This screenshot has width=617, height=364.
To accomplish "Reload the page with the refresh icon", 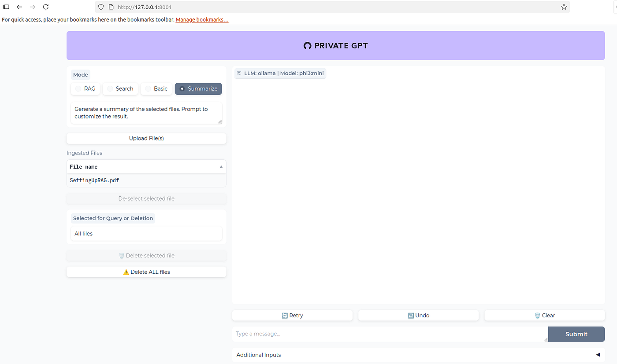I will click(x=46, y=7).
